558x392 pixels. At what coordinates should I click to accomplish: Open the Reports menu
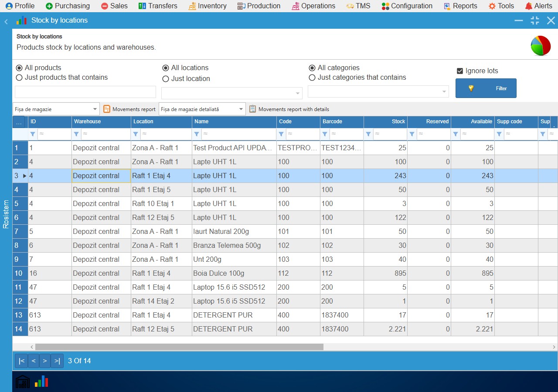pyautogui.click(x=460, y=6)
